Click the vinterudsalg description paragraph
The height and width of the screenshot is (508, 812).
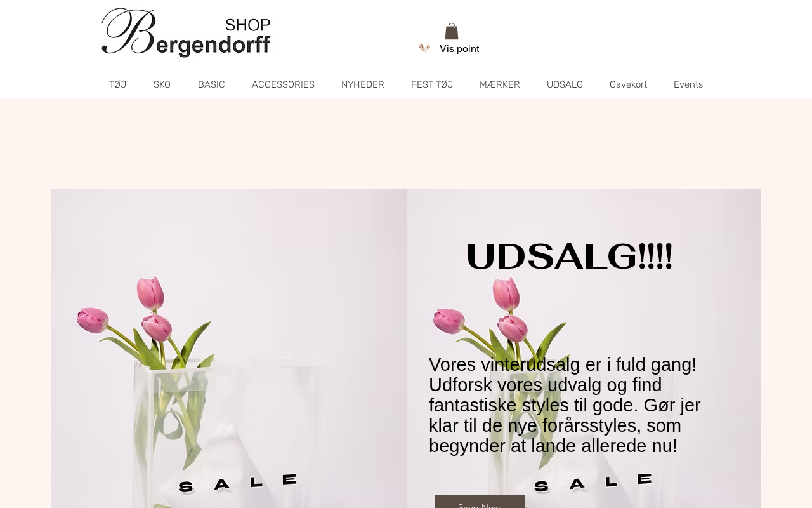click(565, 405)
